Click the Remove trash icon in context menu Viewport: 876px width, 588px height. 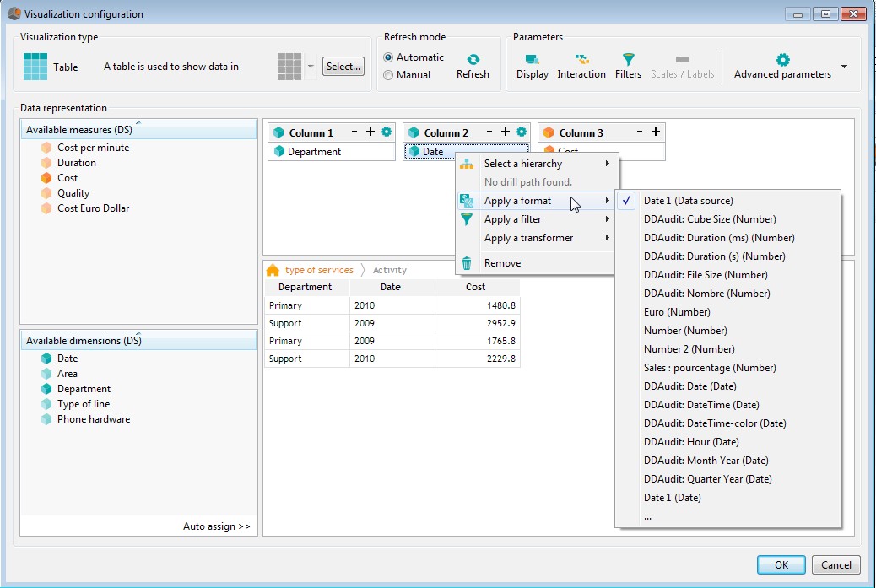(467, 263)
